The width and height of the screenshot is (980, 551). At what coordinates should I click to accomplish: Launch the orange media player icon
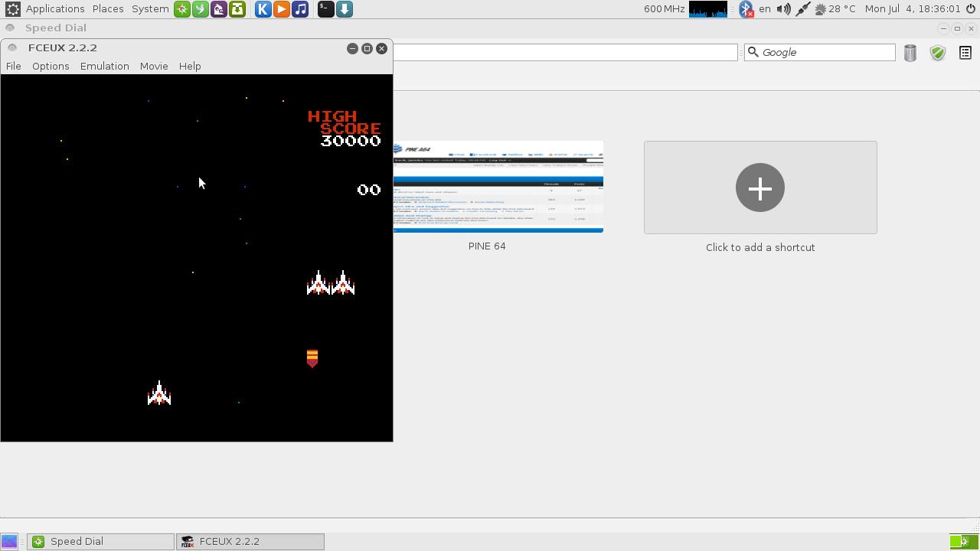[282, 9]
